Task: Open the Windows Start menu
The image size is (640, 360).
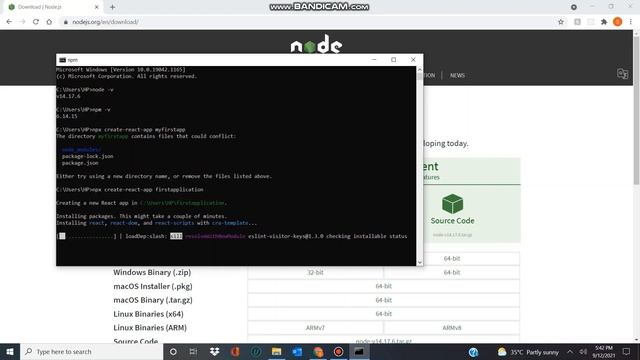Action: coord(10,351)
